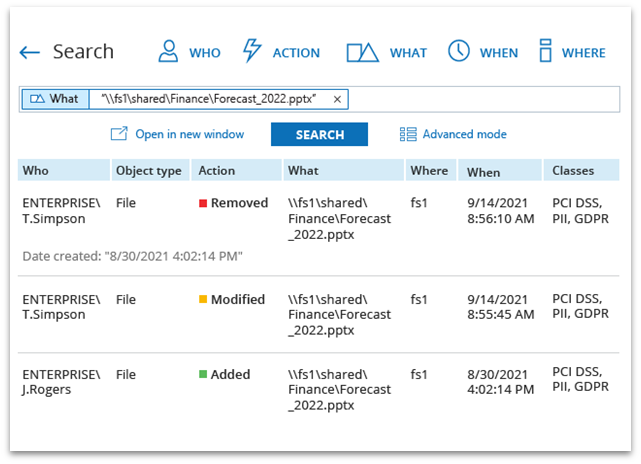This screenshot has height=464, width=641.
Task: Click the Advanced mode list icon
Action: 407,134
